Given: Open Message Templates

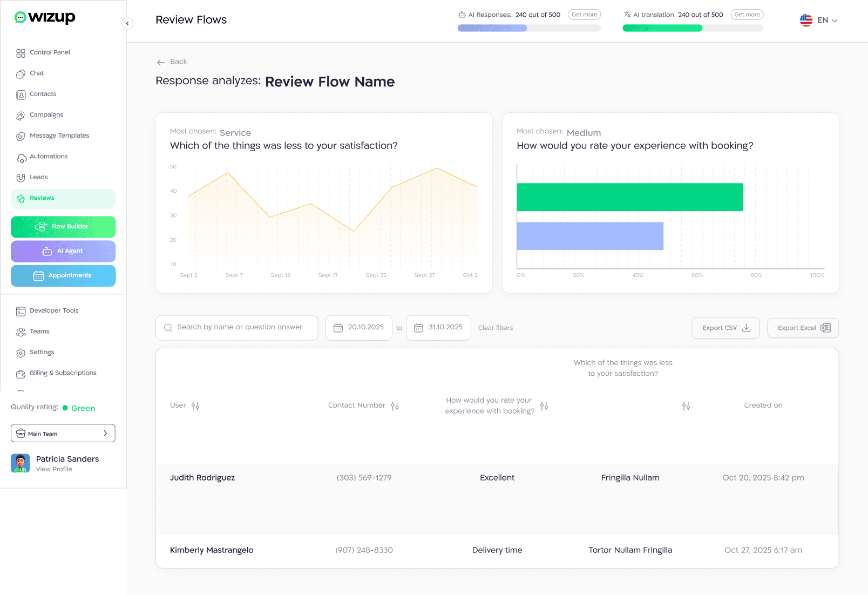Looking at the screenshot, I should [59, 136].
